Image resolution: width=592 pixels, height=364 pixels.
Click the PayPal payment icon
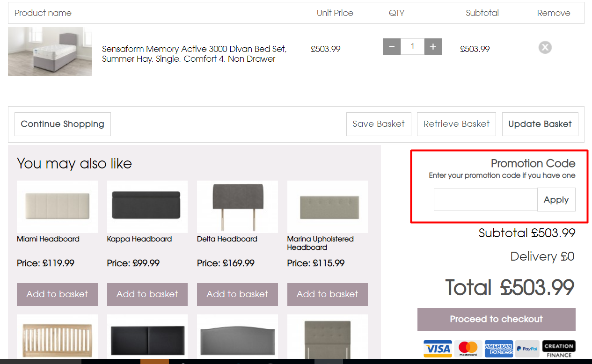pos(528,349)
